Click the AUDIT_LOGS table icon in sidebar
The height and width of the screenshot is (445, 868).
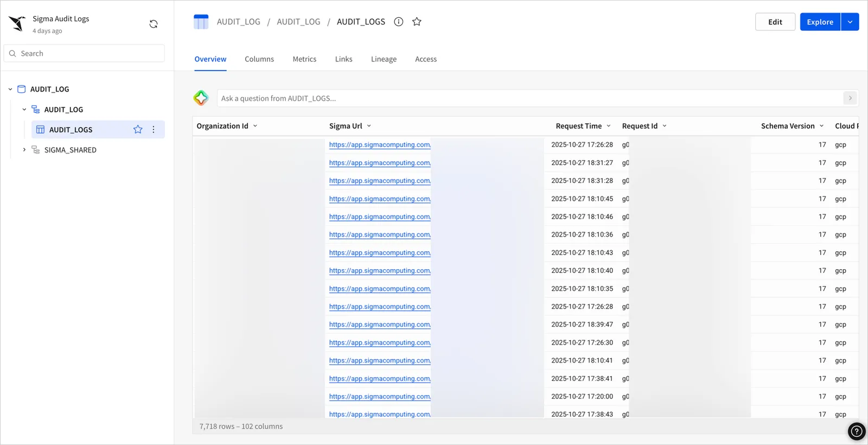[40, 129]
